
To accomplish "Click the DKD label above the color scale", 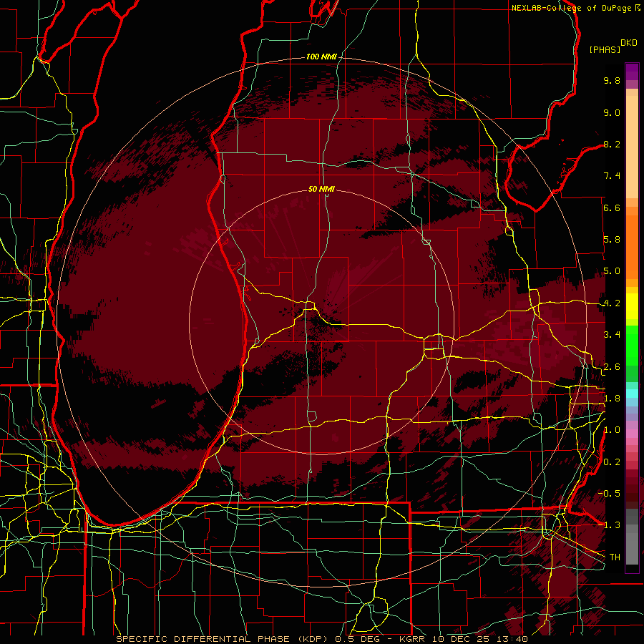I will point(628,43).
